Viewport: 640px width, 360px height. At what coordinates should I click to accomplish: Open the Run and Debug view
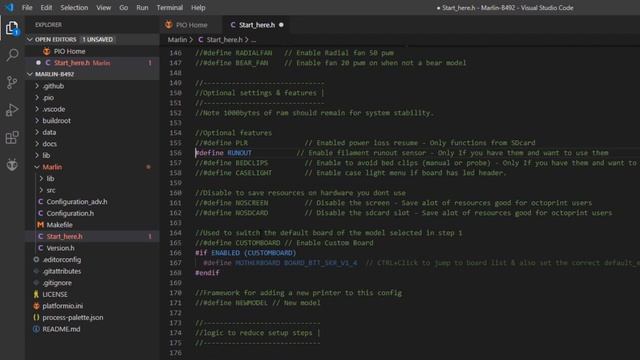12,110
